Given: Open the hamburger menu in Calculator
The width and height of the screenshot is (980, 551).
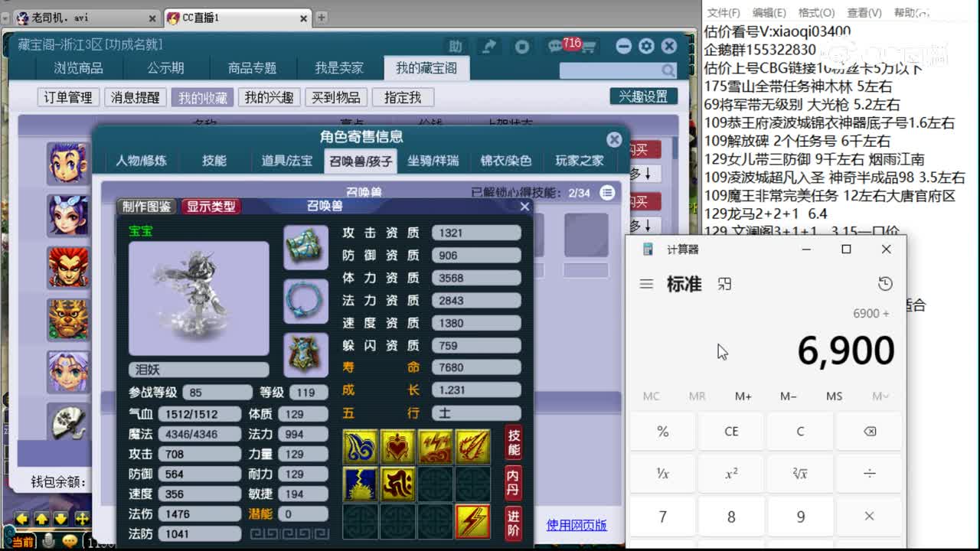Looking at the screenshot, I should [646, 283].
